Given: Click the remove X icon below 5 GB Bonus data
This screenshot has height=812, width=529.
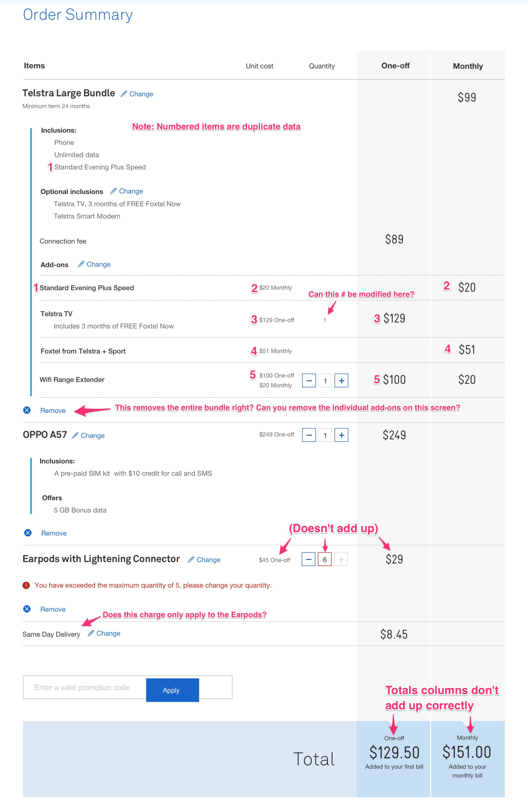Looking at the screenshot, I should point(28,532).
